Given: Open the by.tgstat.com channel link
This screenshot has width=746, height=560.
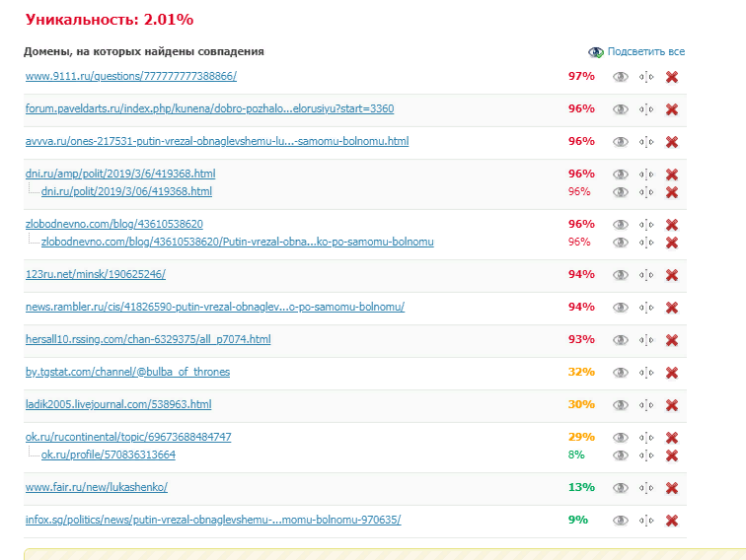Looking at the screenshot, I should tap(127, 372).
